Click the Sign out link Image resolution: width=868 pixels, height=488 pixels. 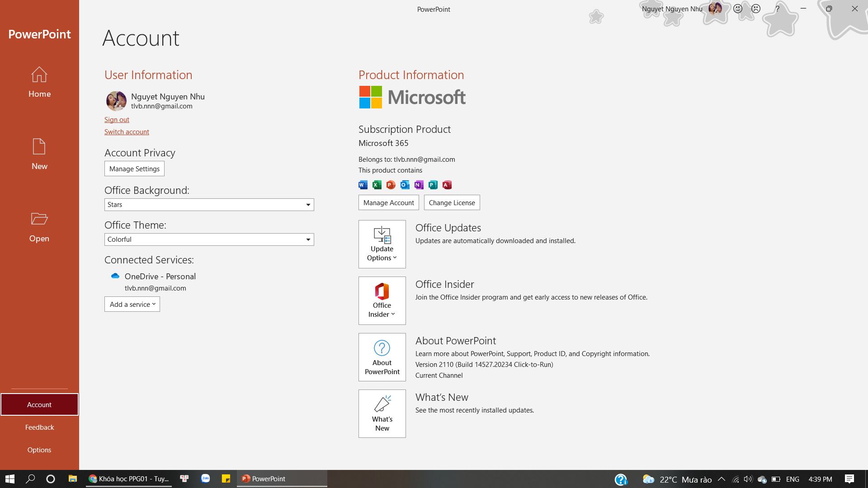(117, 119)
